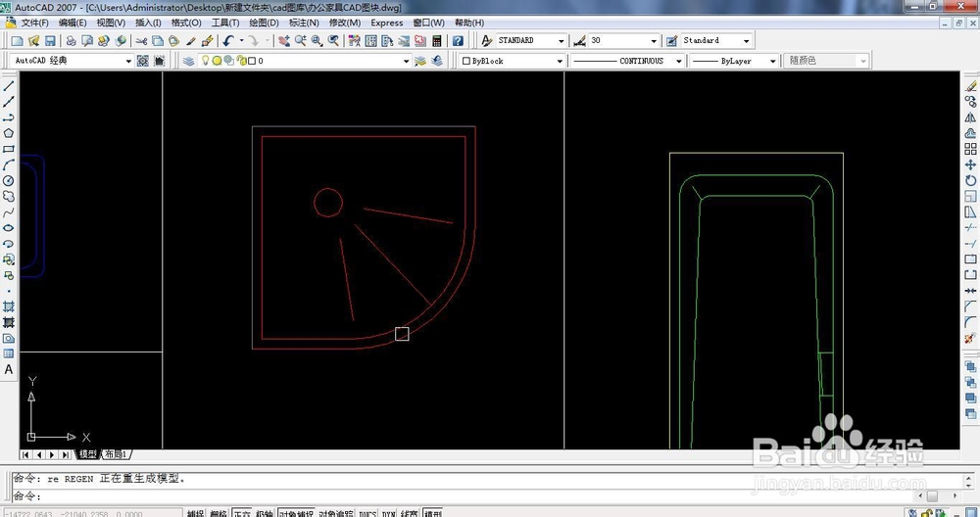Viewport: 980px width, 517px height.
Task: Open the Standard table style dropdown
Action: click(746, 40)
